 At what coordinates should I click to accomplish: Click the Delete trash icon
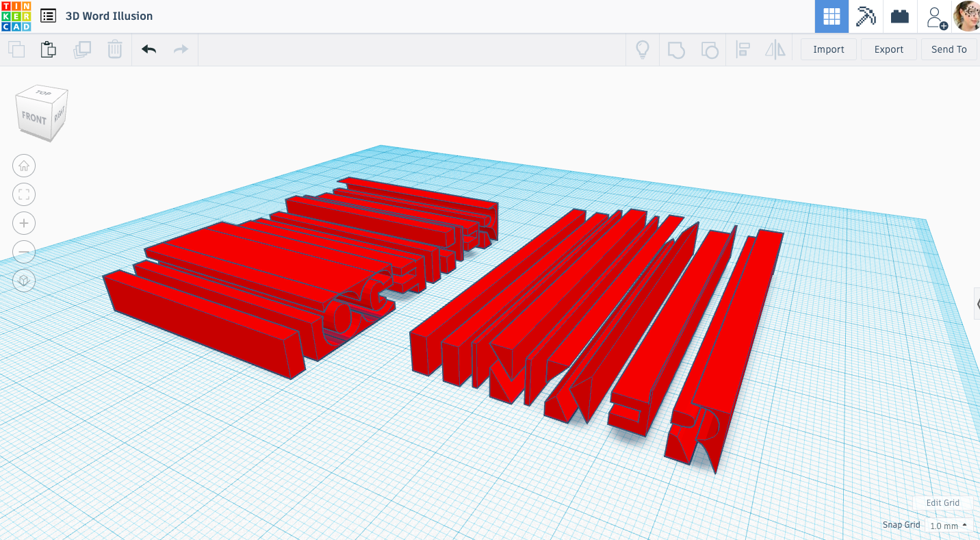115,49
